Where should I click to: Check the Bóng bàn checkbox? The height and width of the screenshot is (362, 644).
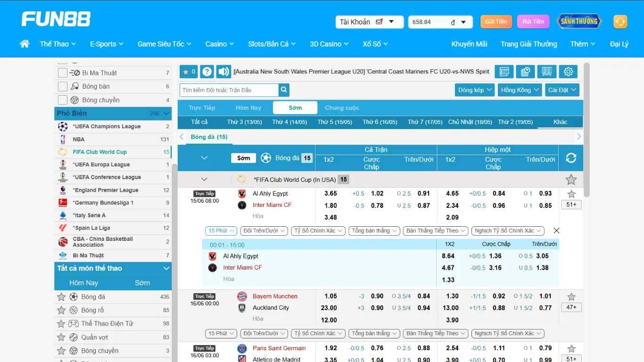coord(63,87)
